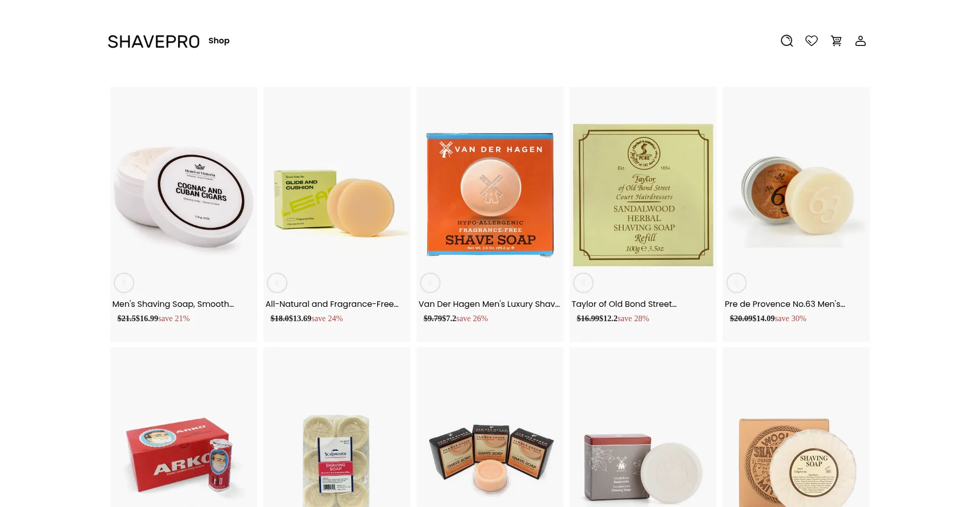The image size is (980, 507).
Task: Click circular icon under Glide and Cushion soap
Action: pyautogui.click(x=277, y=282)
